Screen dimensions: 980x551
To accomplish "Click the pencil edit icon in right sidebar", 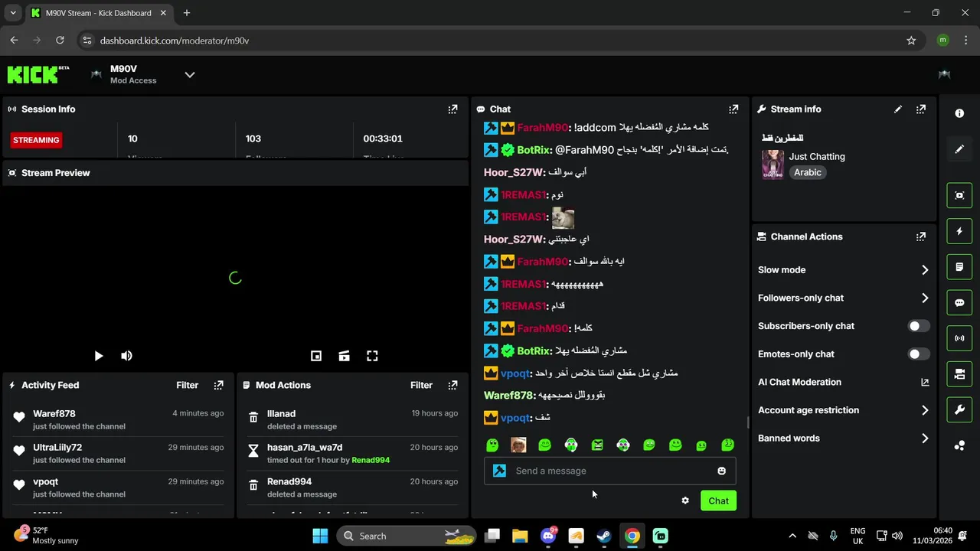I will click(x=959, y=149).
